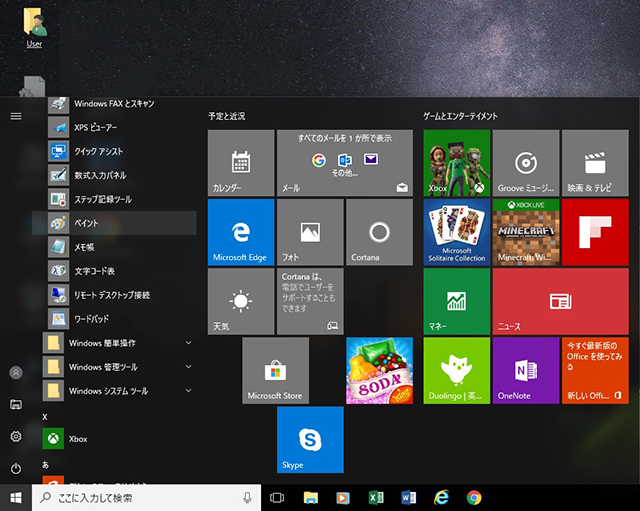Launch the OneNote tile

(525, 370)
